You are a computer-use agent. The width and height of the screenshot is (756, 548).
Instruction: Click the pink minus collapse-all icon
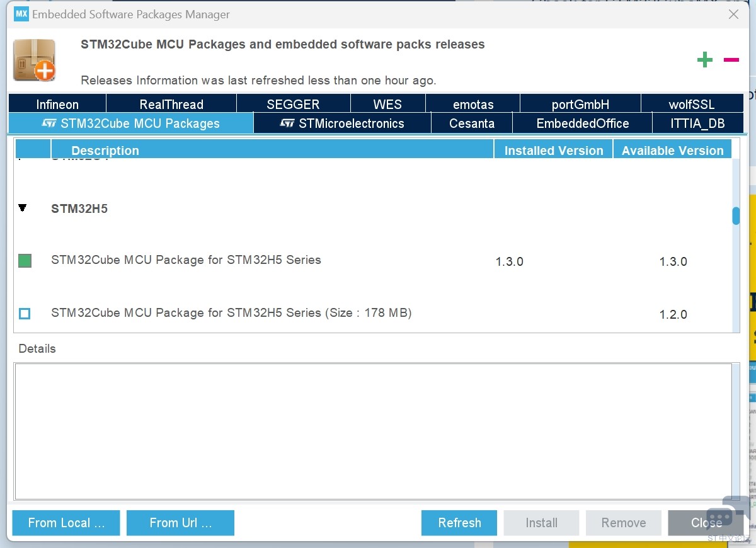tap(731, 60)
